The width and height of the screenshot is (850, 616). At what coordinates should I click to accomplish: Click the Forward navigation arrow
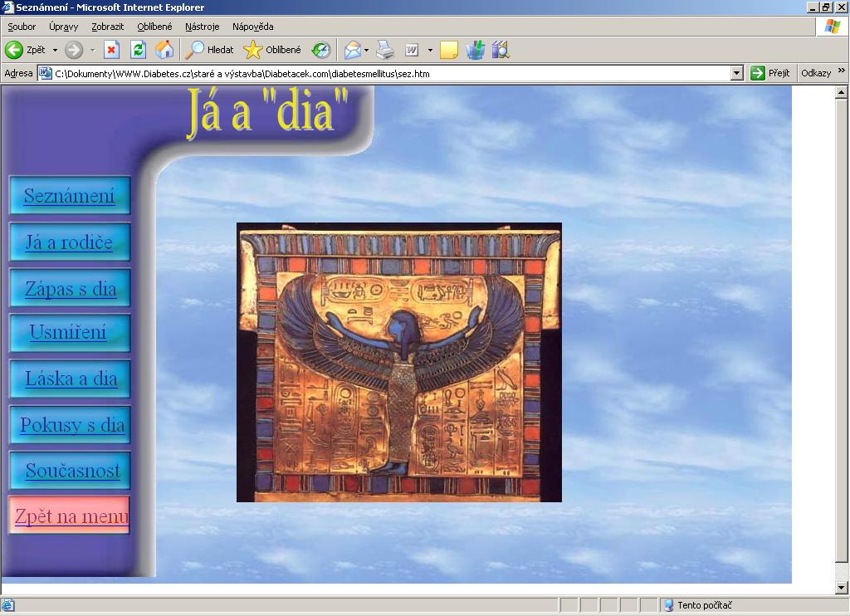click(x=74, y=50)
